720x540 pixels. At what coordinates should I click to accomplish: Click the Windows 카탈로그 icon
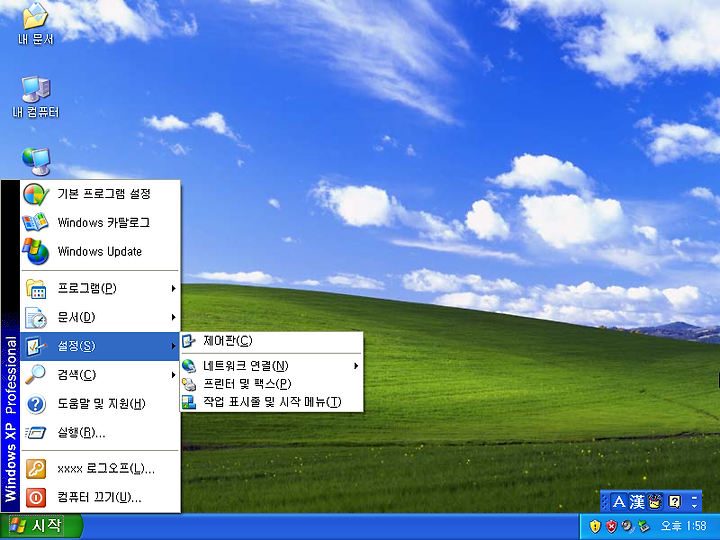[35, 223]
